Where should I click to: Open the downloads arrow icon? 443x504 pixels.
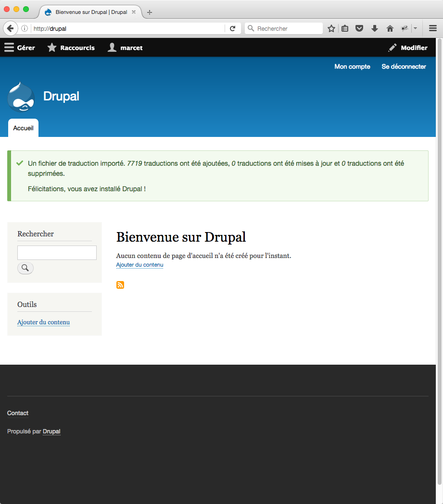click(x=375, y=29)
